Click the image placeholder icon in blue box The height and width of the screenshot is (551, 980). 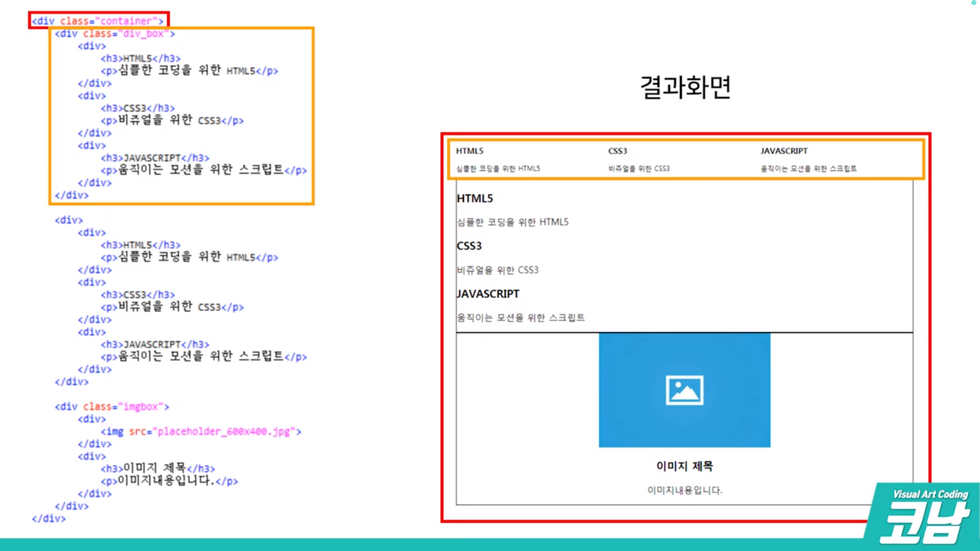[x=684, y=390]
